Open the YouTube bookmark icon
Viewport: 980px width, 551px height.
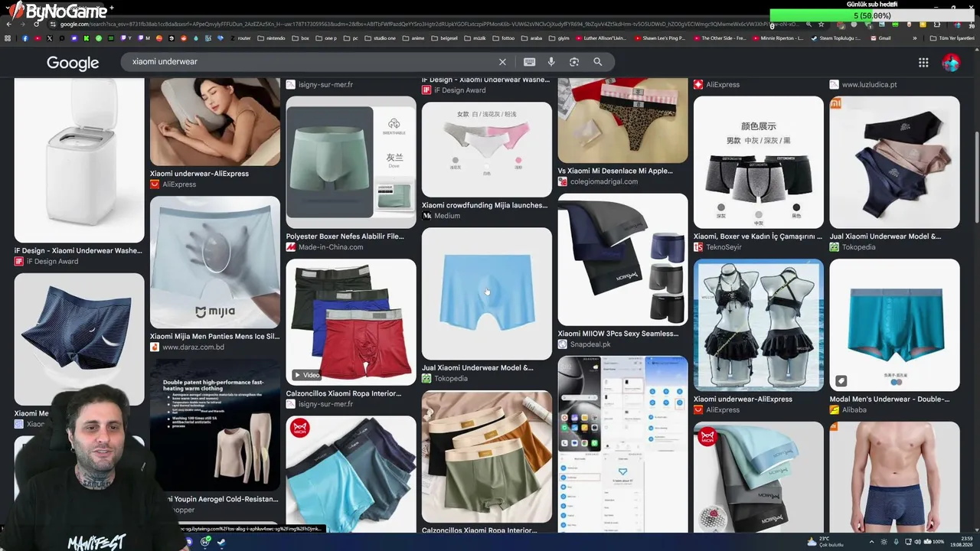click(x=37, y=38)
